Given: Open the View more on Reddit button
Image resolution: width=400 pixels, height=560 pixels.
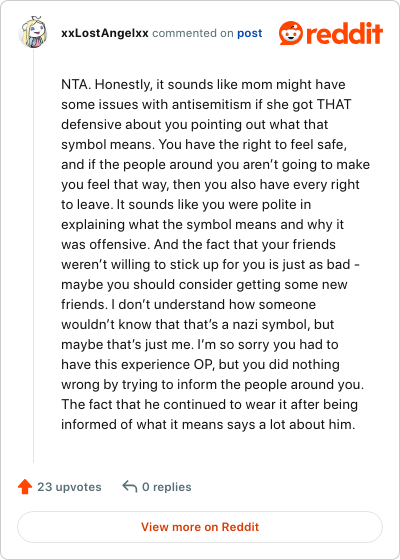Looking at the screenshot, I should click(x=200, y=527).
